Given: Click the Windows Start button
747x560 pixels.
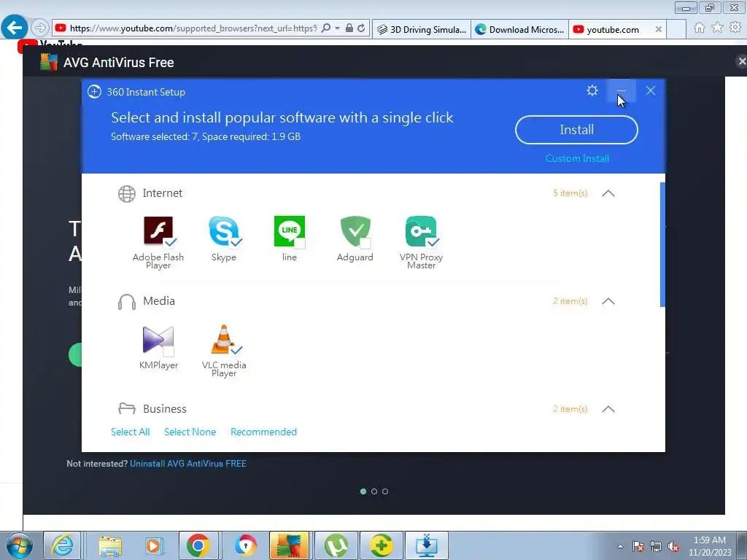Looking at the screenshot, I should (19, 545).
